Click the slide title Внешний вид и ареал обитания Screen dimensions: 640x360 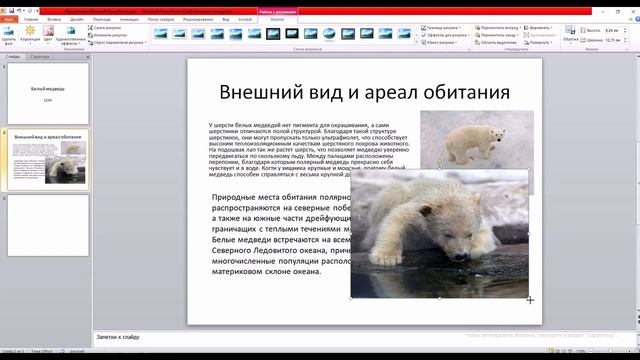point(364,92)
